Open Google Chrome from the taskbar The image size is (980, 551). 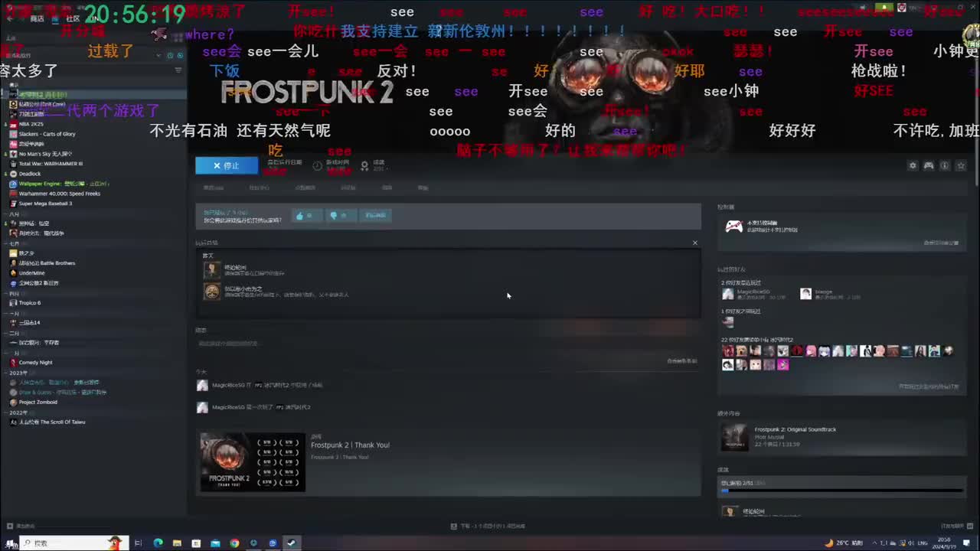pyautogui.click(x=234, y=543)
